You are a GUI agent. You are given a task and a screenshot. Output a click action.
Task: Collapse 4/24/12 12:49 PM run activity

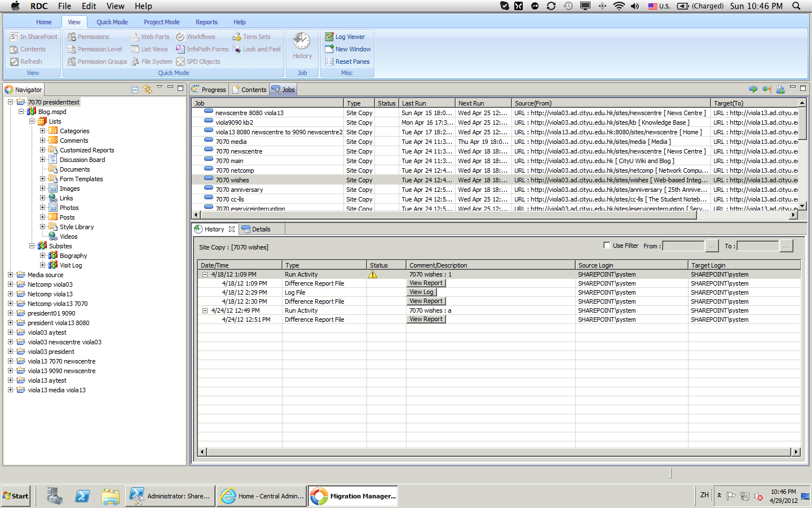pos(205,310)
